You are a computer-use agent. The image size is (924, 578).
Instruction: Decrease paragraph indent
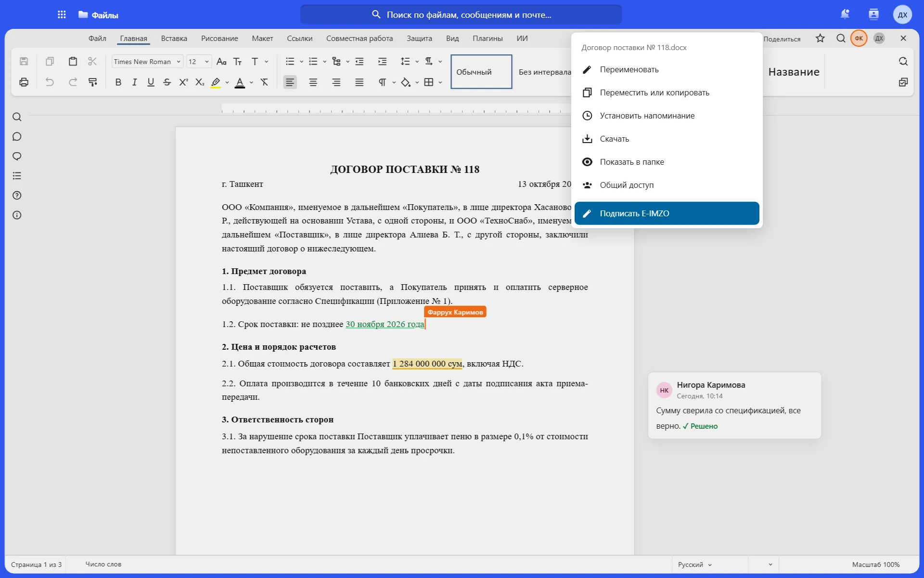359,61
